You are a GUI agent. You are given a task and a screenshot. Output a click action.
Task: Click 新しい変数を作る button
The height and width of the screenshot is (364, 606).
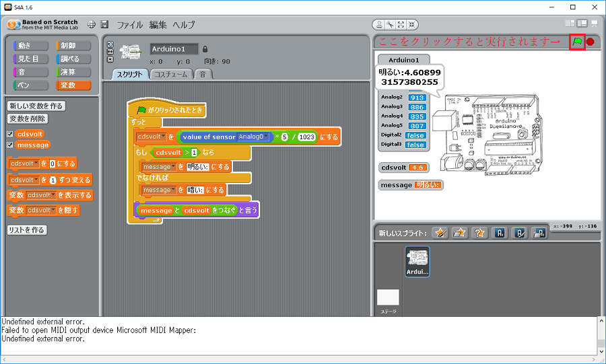coord(36,106)
